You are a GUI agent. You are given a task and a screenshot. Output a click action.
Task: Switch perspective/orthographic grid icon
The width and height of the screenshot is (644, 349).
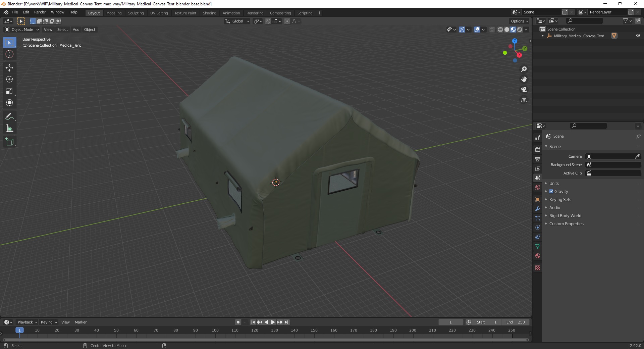pyautogui.click(x=524, y=100)
